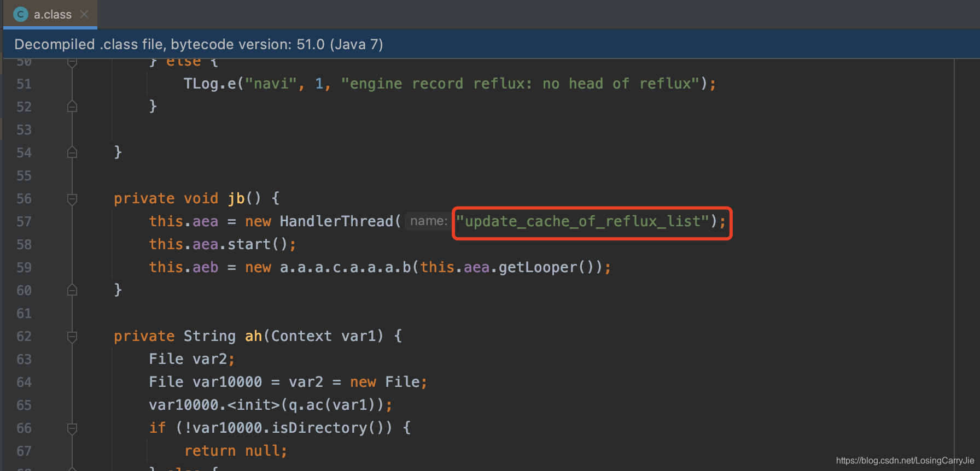Screen dimensions: 980x471
Task: Click the "update_cache_of_reflux_list" string
Action: click(x=582, y=221)
